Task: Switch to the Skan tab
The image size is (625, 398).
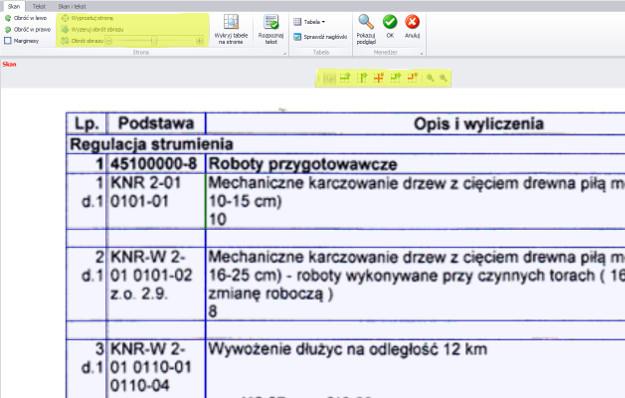Action: tap(14, 6)
